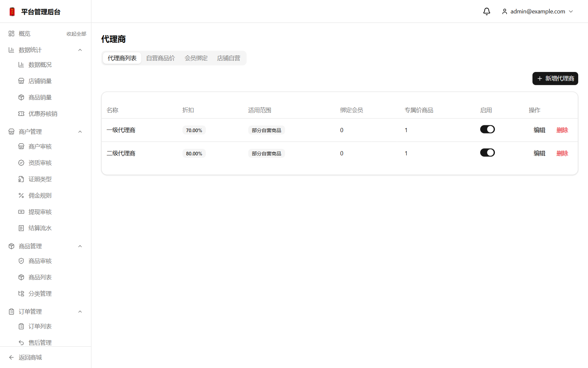Collapse the 商户管理 section chevron
588x368 pixels.
[x=80, y=131]
